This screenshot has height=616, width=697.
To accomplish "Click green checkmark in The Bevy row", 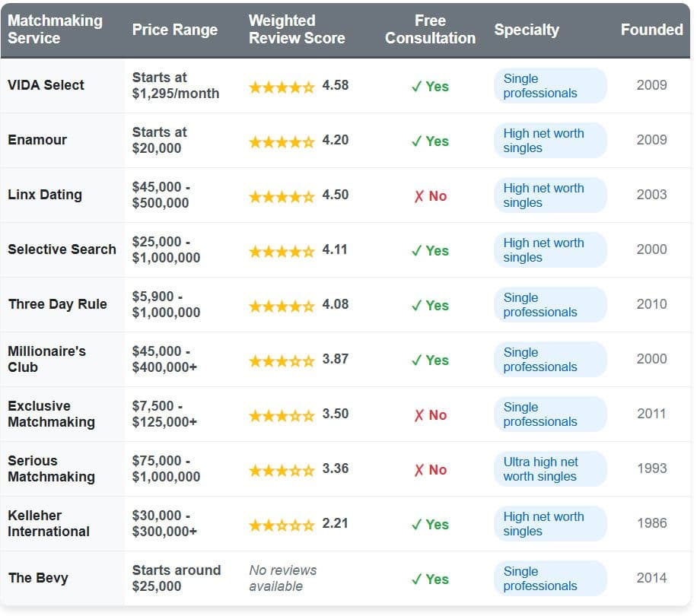I will pos(416,579).
